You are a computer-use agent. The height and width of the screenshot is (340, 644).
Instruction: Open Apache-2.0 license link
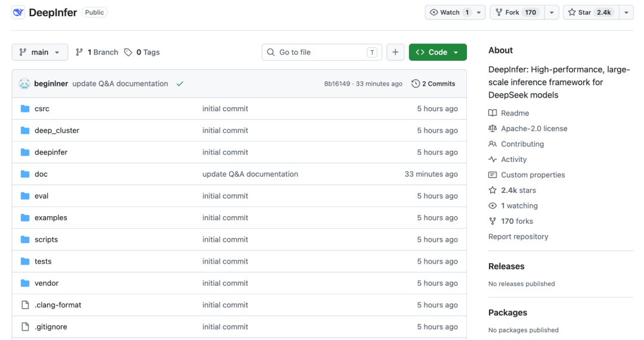pyautogui.click(x=534, y=129)
